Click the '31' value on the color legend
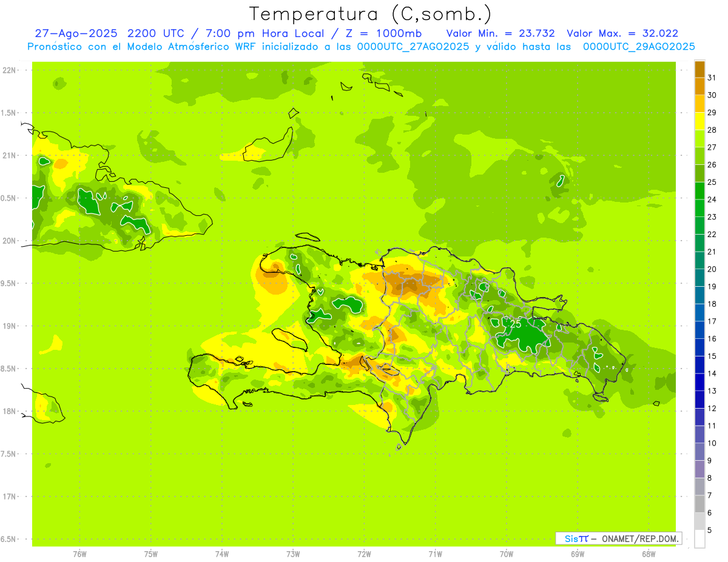 pos(712,78)
